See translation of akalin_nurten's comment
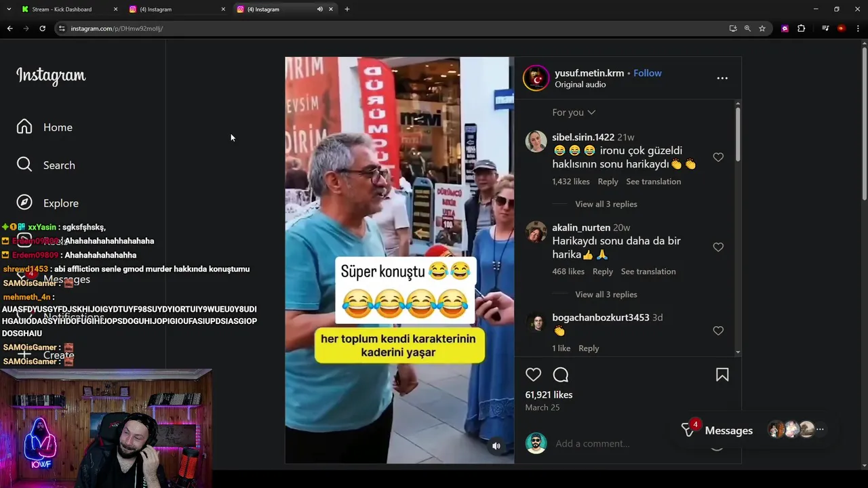Image resolution: width=868 pixels, height=488 pixels. pyautogui.click(x=648, y=272)
